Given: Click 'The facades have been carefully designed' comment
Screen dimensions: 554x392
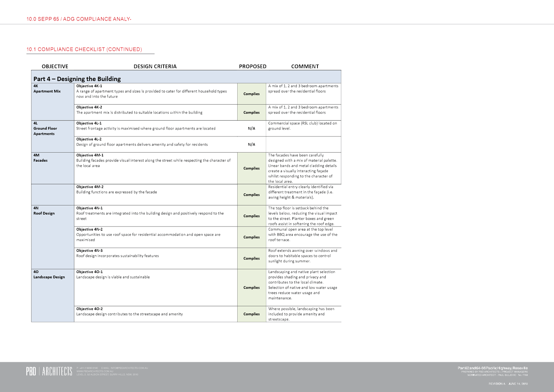Looking at the screenshot, I should 303,168.
